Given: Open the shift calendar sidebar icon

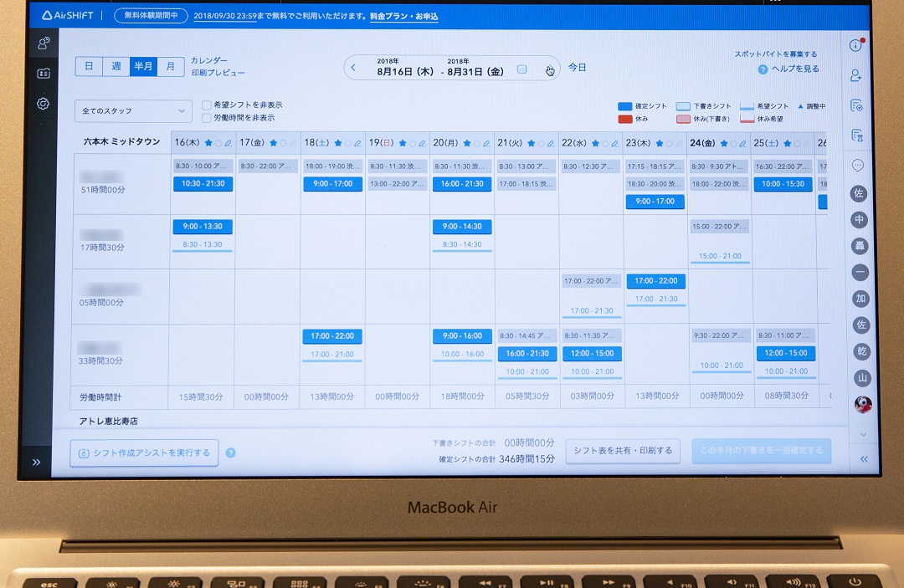Looking at the screenshot, I should [x=44, y=73].
